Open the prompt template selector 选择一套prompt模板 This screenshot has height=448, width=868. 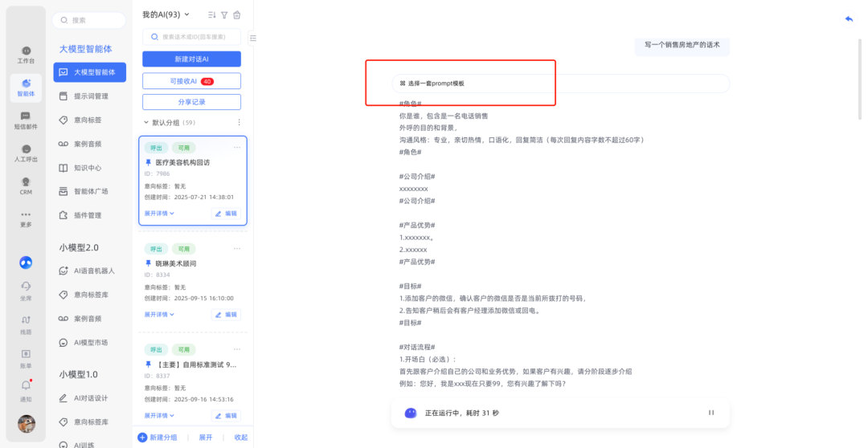coord(434,83)
